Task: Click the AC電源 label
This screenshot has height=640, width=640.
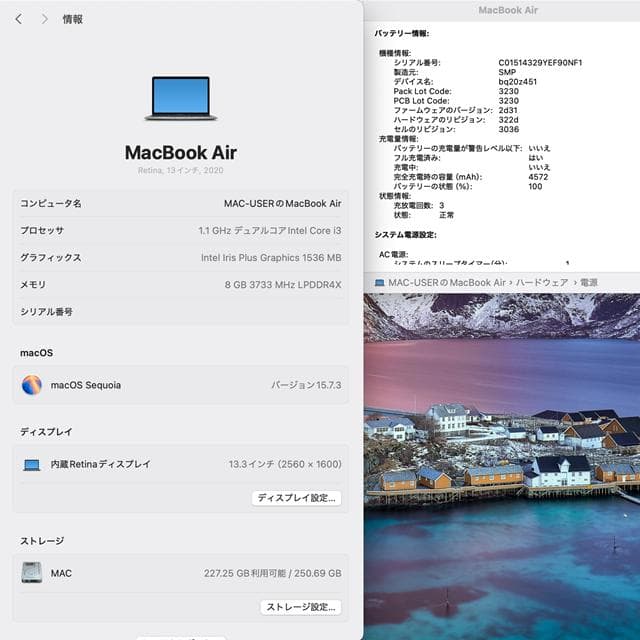Action: [x=393, y=254]
